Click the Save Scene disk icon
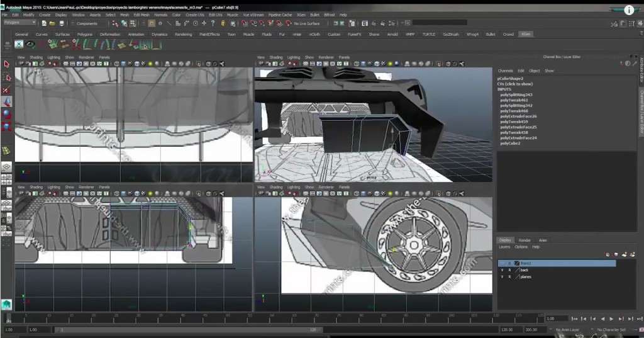Viewport: 644px width, 338px height. 61,23
